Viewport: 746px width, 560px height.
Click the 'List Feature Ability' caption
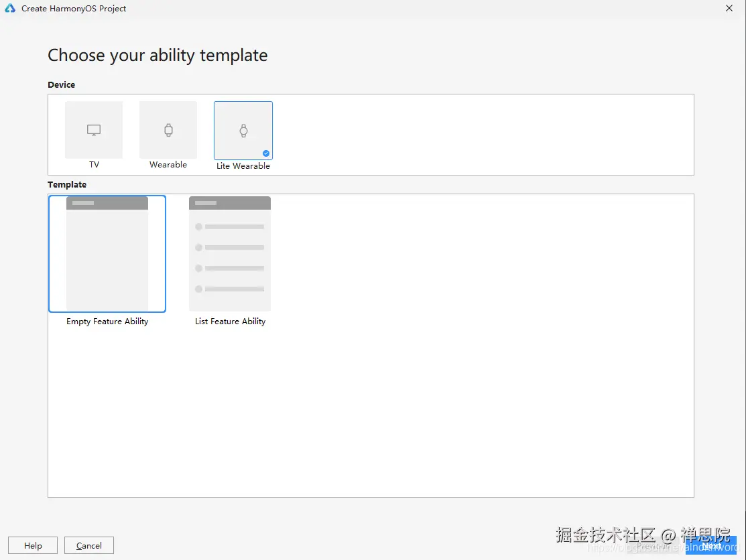[x=231, y=322]
